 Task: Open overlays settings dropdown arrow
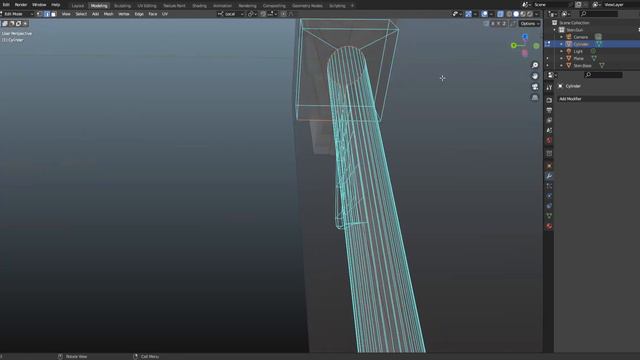click(x=491, y=14)
